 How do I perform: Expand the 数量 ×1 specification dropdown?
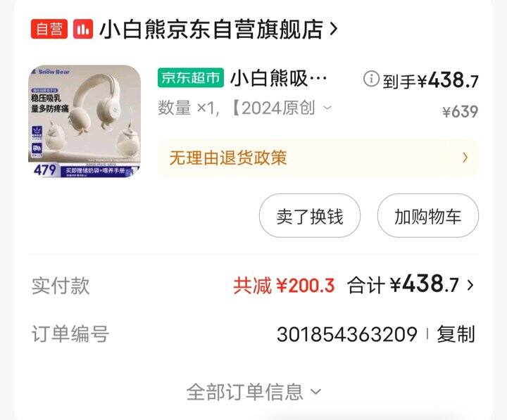[x=245, y=108]
